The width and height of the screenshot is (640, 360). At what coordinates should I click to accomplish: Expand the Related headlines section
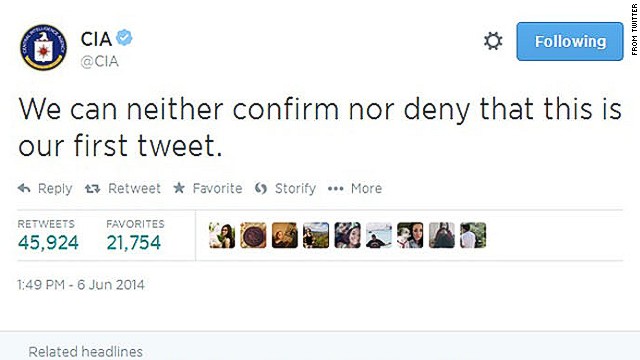[86, 351]
